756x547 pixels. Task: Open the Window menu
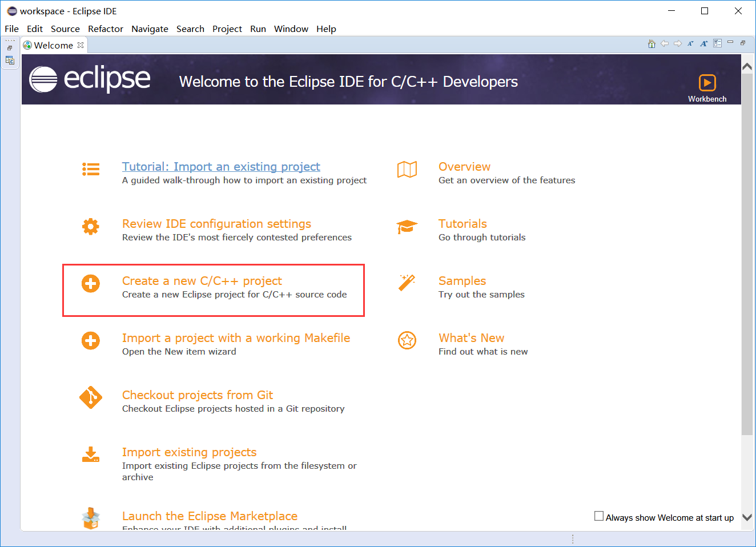coord(291,29)
